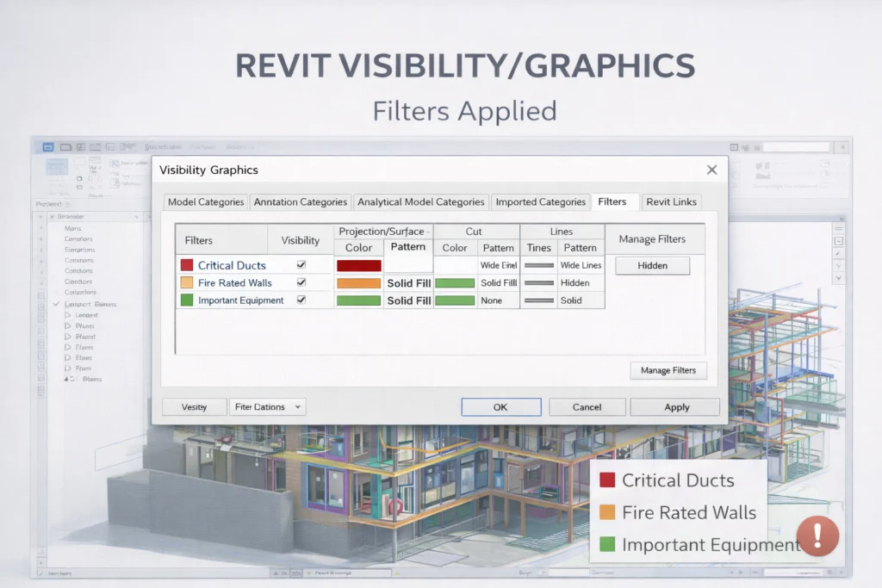Click the red warning notification icon

[x=816, y=535]
